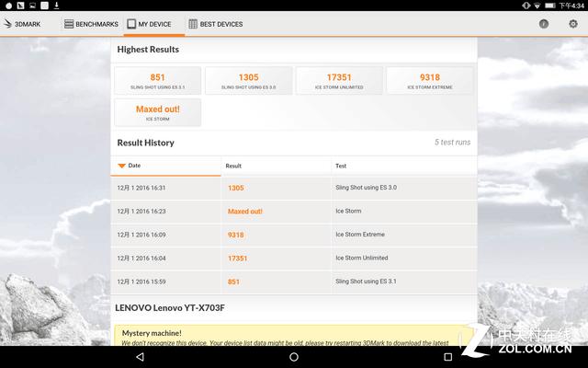The image size is (588, 368).
Task: Click result 9318 in history
Action: click(x=236, y=235)
